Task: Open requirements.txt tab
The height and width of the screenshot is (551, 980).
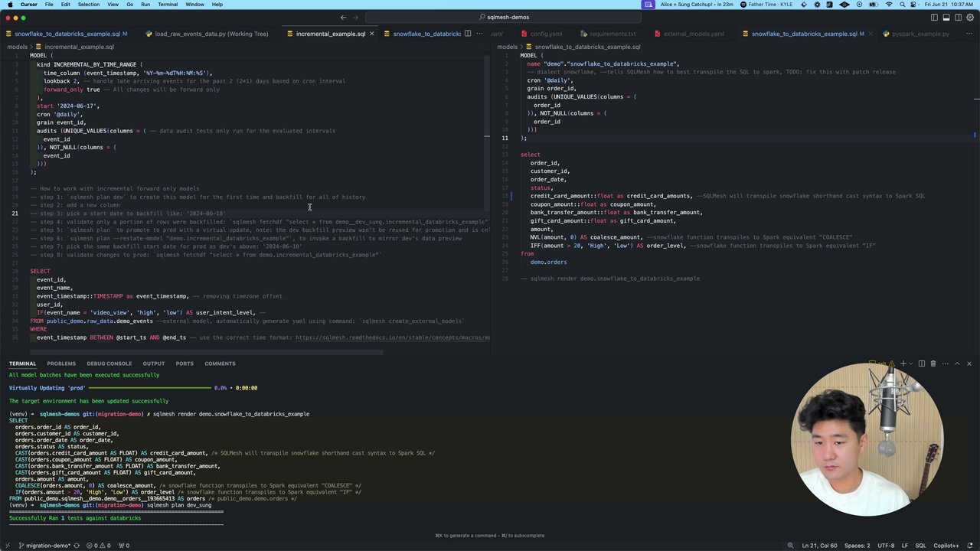Action: click(612, 34)
